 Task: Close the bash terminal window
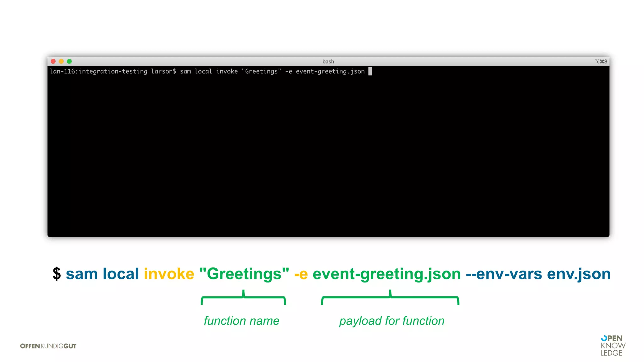[x=53, y=61]
